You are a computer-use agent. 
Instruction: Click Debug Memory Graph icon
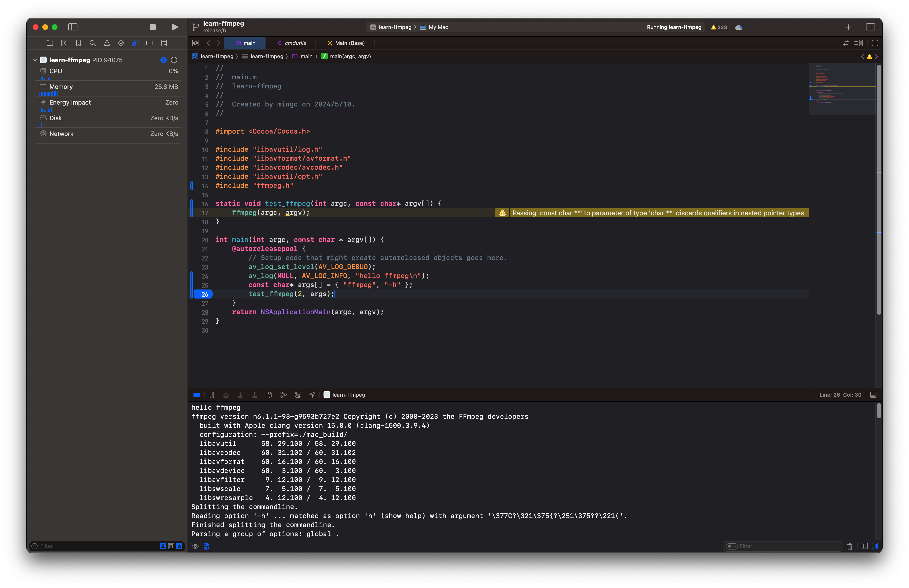point(283,395)
